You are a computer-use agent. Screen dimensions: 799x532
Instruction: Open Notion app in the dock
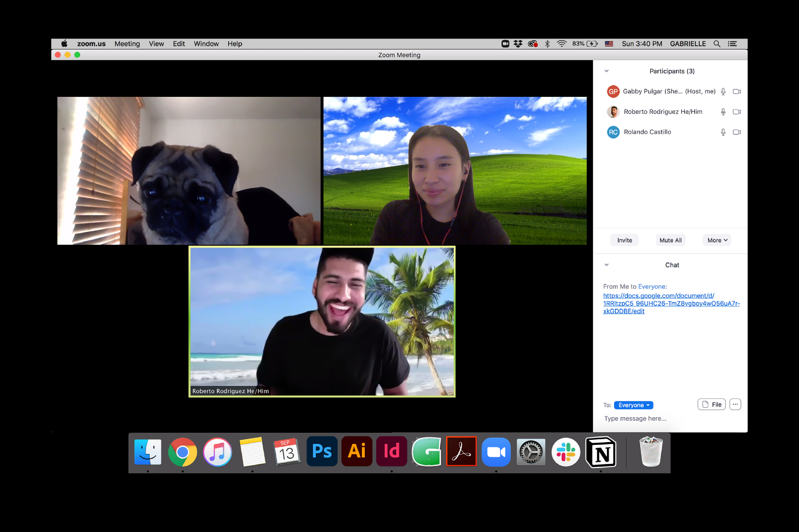pos(600,452)
